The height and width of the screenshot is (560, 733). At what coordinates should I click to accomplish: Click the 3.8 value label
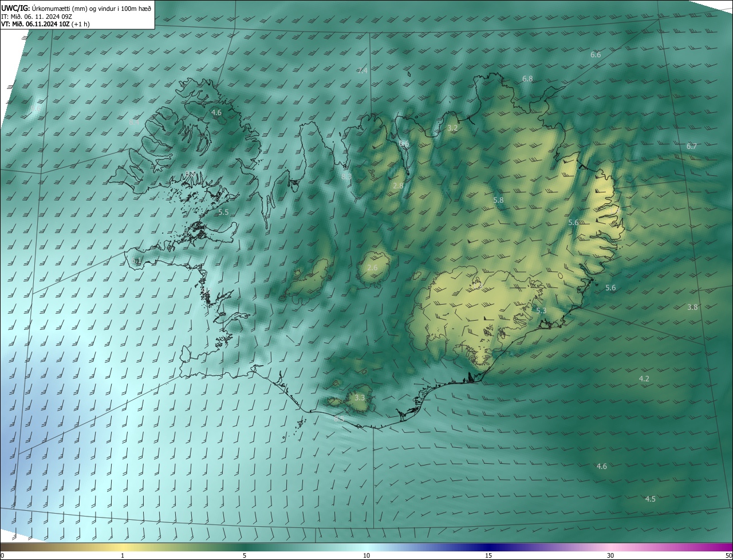tap(692, 307)
